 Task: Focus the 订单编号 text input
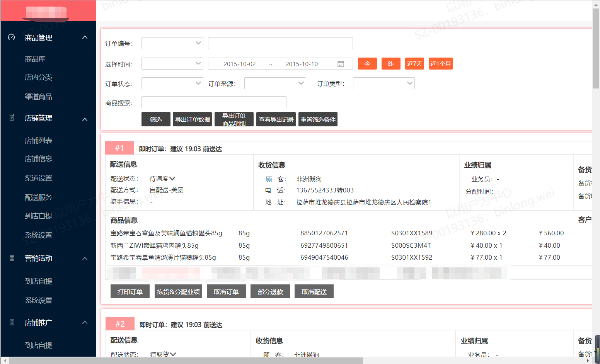(x=280, y=43)
